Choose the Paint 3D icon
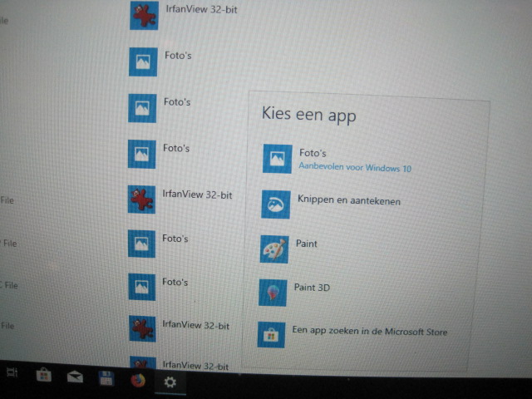Image resolution: width=532 pixels, height=399 pixels. (273, 293)
